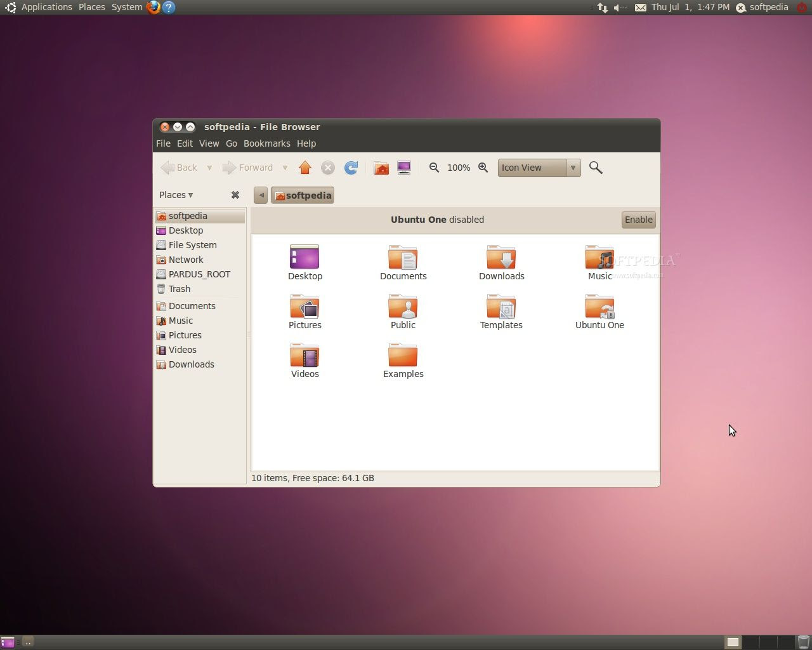
Task: Go up to the parent folder
Action: pos(305,168)
